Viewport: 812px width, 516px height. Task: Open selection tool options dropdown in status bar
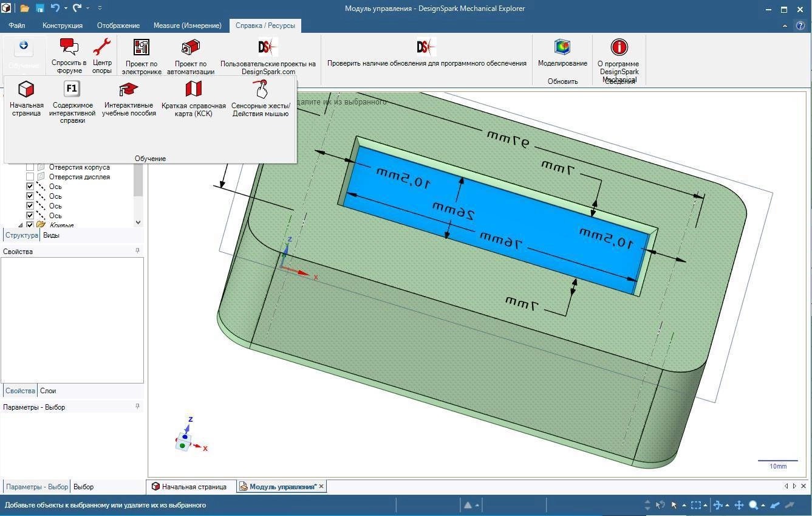click(x=684, y=506)
